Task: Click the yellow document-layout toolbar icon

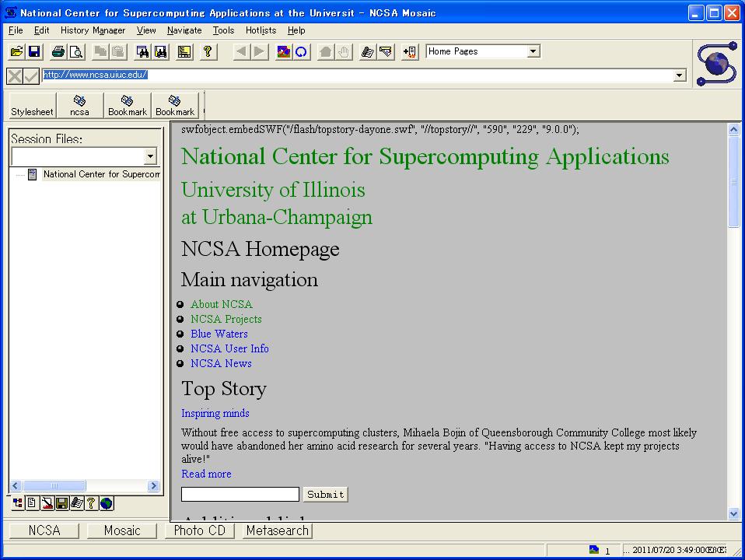Action: (184, 51)
